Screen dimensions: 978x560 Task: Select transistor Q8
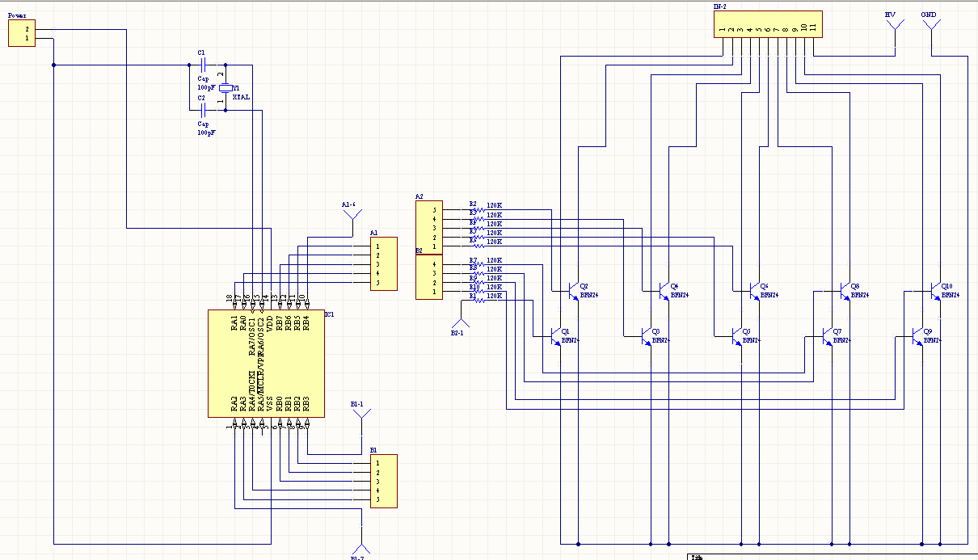point(845,291)
